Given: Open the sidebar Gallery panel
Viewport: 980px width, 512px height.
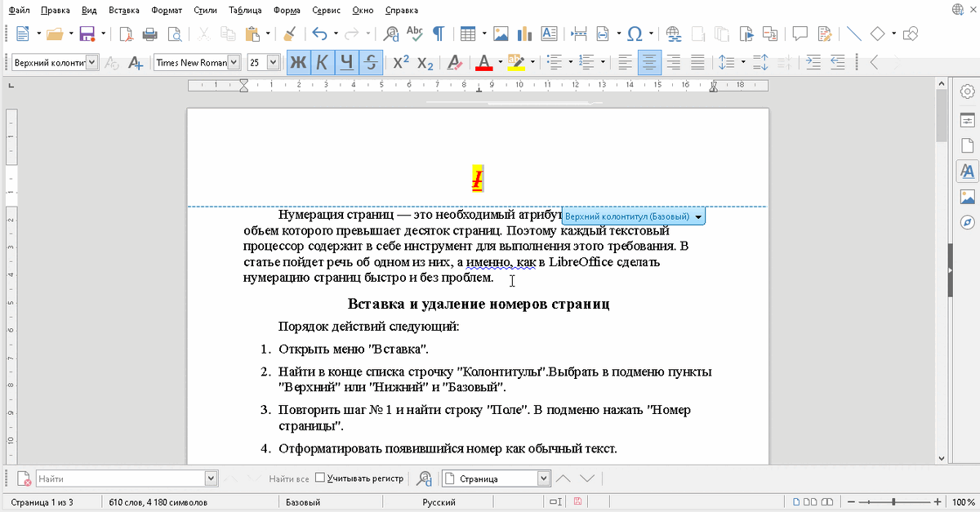Looking at the screenshot, I should point(968,197).
